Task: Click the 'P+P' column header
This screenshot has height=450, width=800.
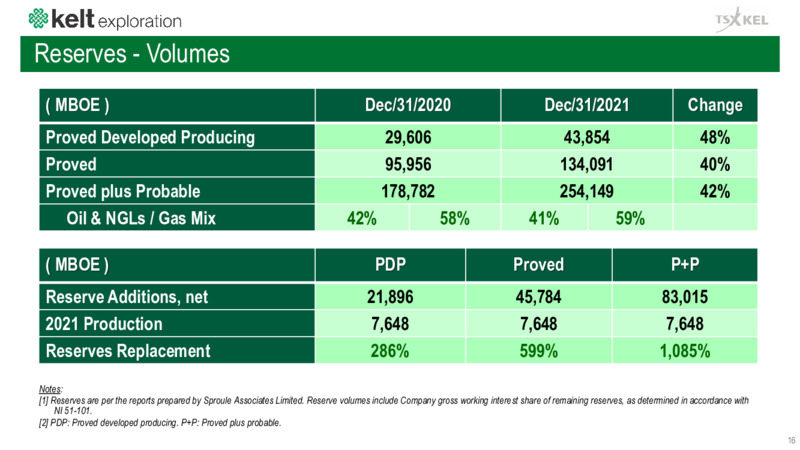Action: click(685, 265)
